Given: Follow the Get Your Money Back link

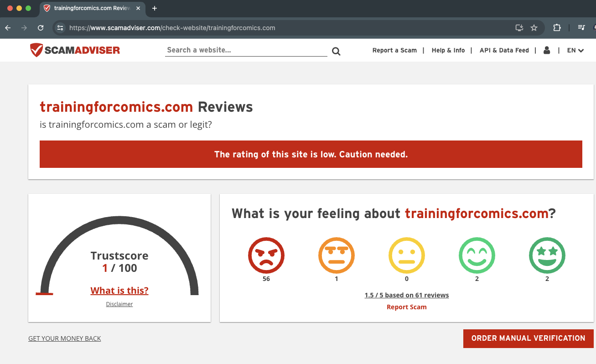Looking at the screenshot, I should tap(65, 338).
